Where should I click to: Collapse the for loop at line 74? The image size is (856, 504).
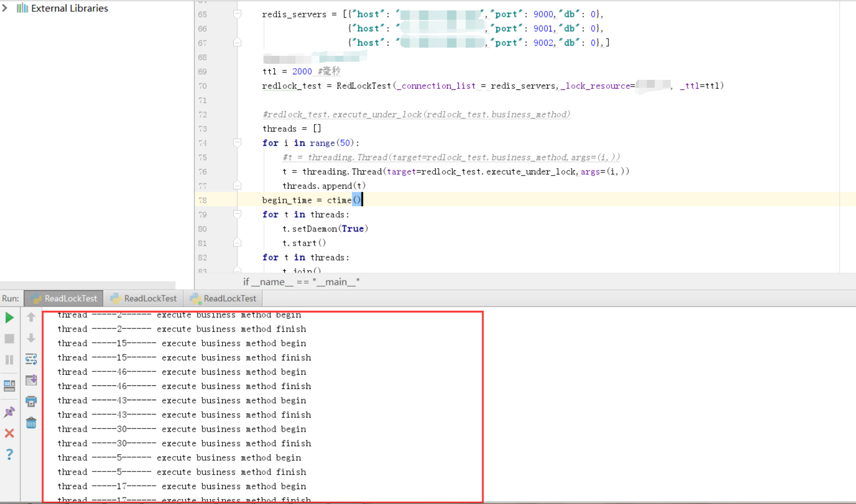tap(237, 143)
